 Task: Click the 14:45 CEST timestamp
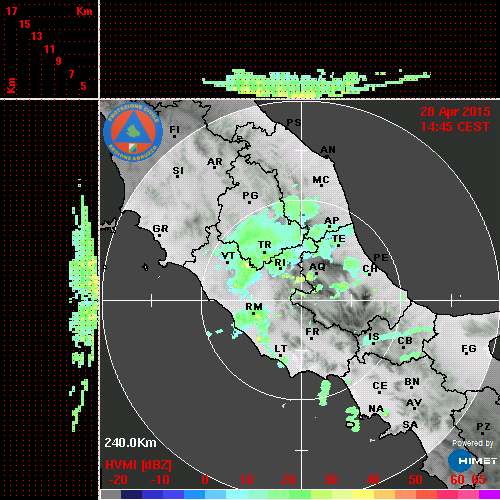tap(455, 127)
